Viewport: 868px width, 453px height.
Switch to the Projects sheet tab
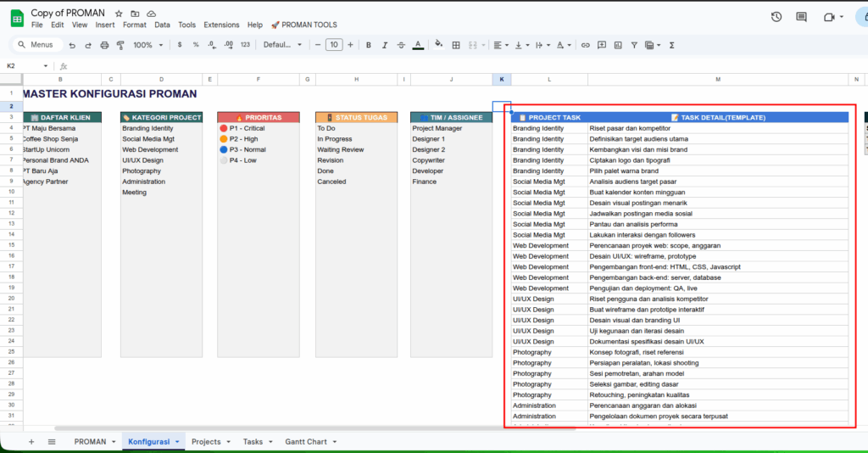click(x=206, y=442)
